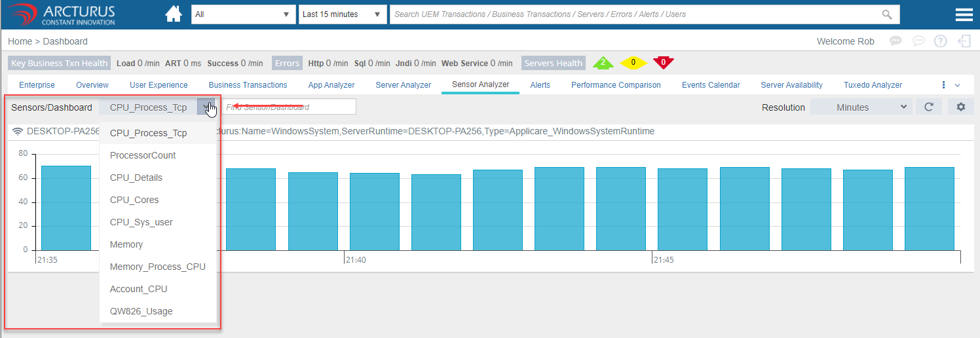Viewport: 980px width, 338px height.
Task: Refresh the sensor chart
Action: pyautogui.click(x=928, y=107)
